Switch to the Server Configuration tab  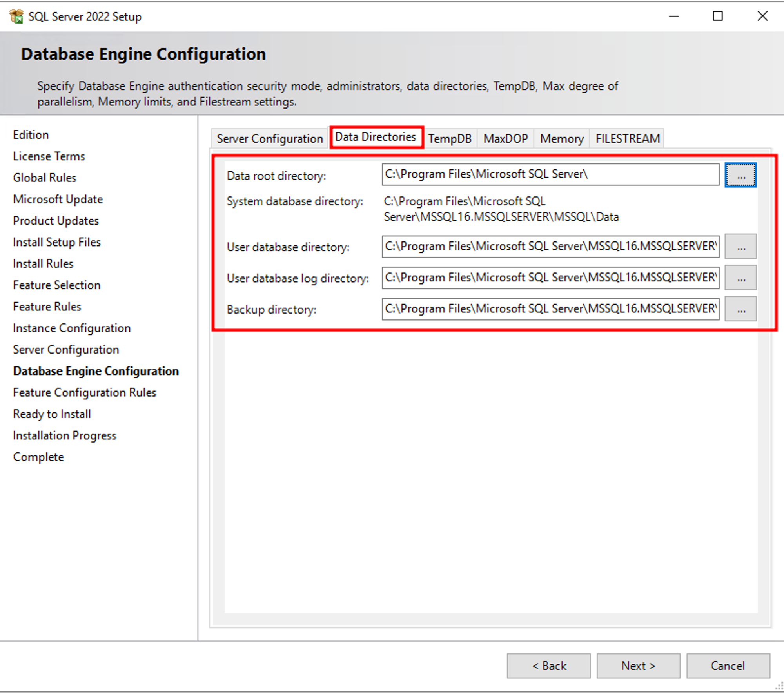pos(270,139)
